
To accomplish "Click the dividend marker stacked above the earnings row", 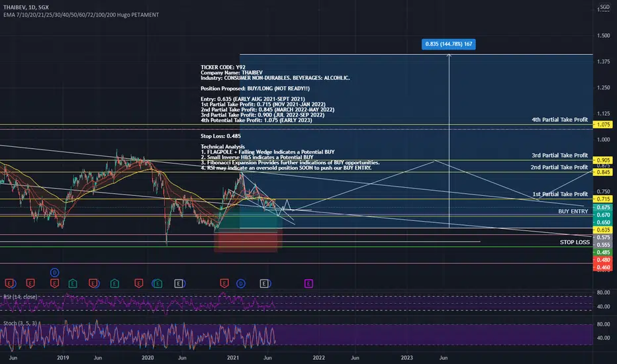I will point(55,272).
